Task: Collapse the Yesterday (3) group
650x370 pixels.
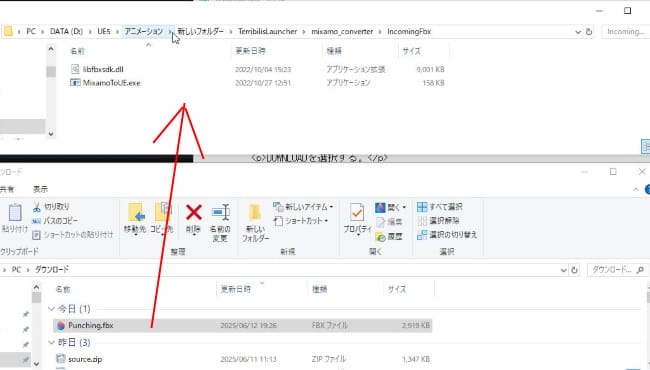Action: point(51,342)
